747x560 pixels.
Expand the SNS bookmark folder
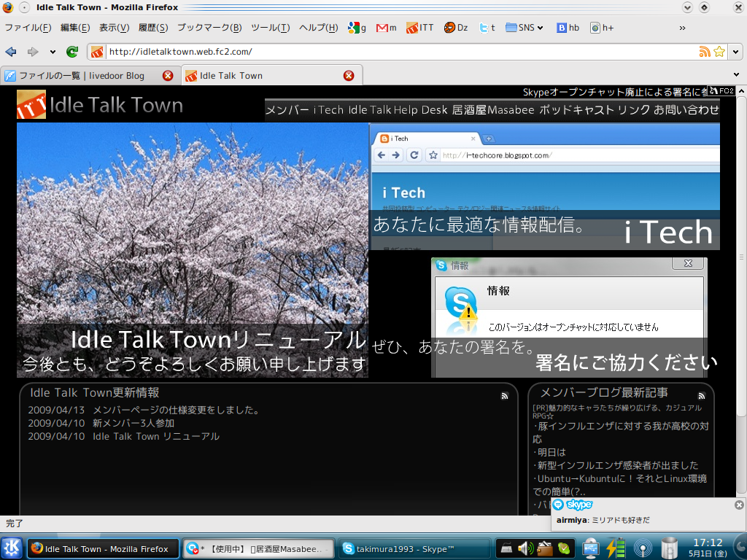click(524, 28)
